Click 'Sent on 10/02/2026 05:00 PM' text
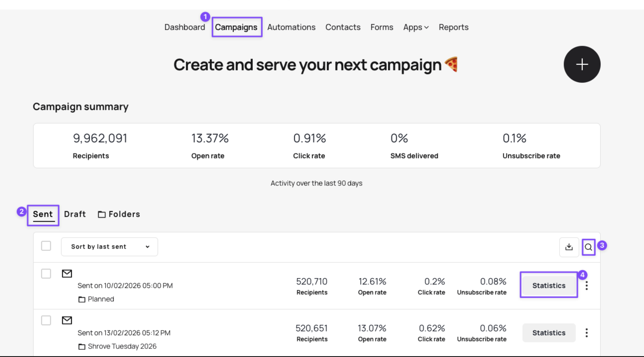 125,285
